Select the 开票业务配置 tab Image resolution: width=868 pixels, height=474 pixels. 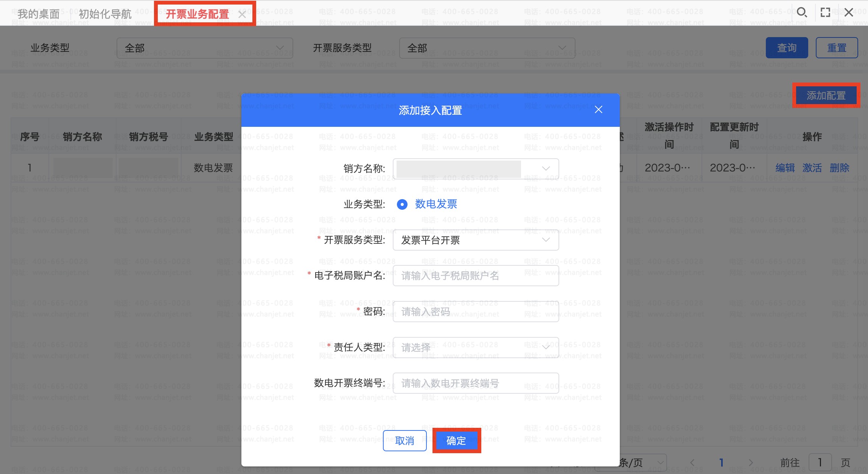click(197, 14)
